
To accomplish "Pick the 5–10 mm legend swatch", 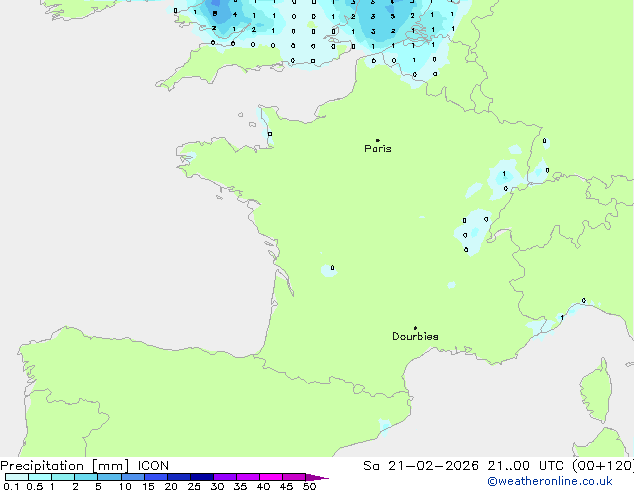I will (109, 477).
